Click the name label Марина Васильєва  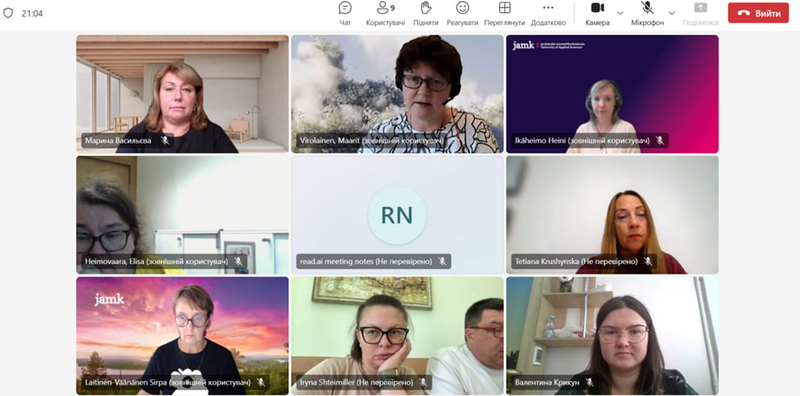click(x=118, y=140)
